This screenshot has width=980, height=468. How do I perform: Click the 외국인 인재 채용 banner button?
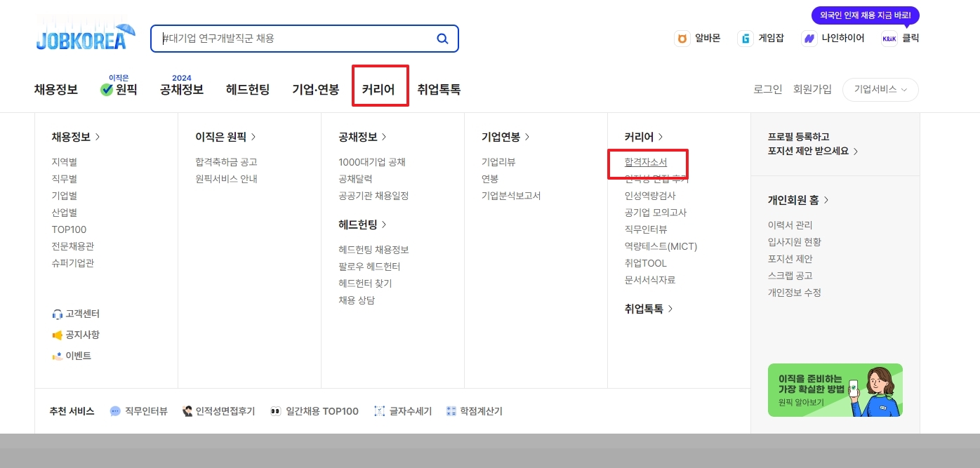[x=866, y=15]
